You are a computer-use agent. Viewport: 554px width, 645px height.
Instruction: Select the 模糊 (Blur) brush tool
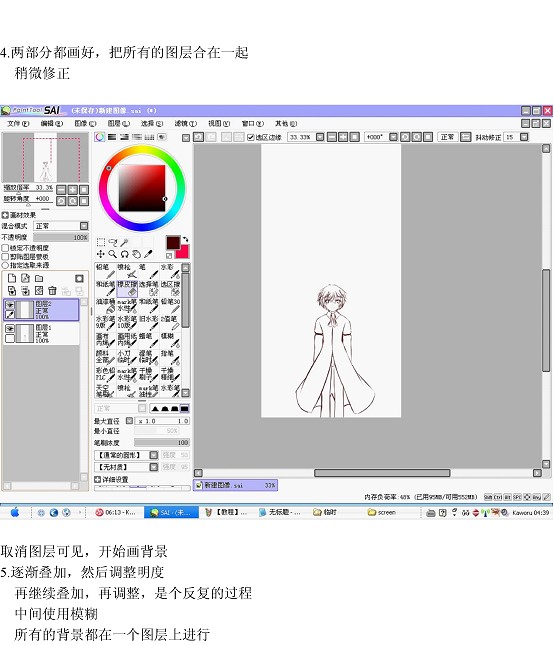coord(170,340)
